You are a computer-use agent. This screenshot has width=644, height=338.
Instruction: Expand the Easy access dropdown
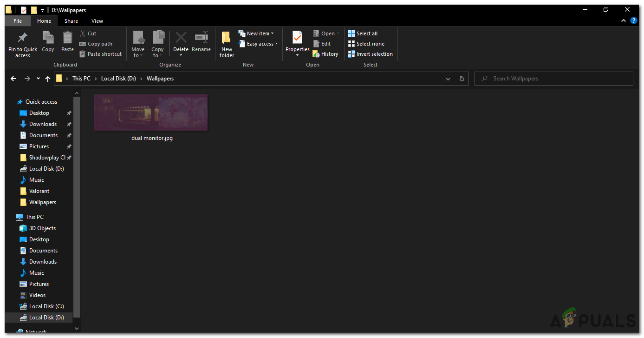point(259,43)
